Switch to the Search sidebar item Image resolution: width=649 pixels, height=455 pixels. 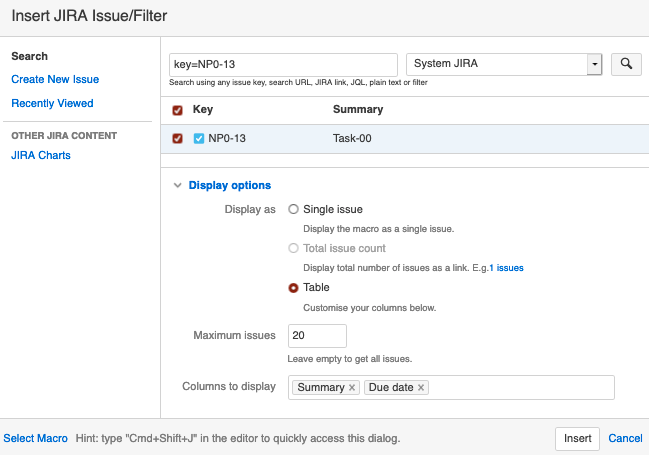pos(29,56)
